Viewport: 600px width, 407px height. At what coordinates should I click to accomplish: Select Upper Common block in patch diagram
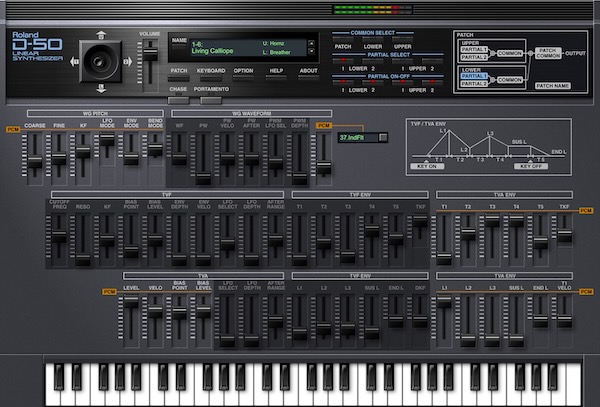point(509,54)
